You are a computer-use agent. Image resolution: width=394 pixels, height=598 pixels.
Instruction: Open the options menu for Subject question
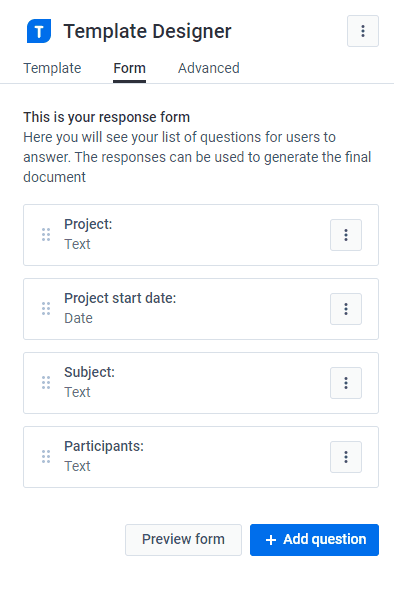click(346, 383)
